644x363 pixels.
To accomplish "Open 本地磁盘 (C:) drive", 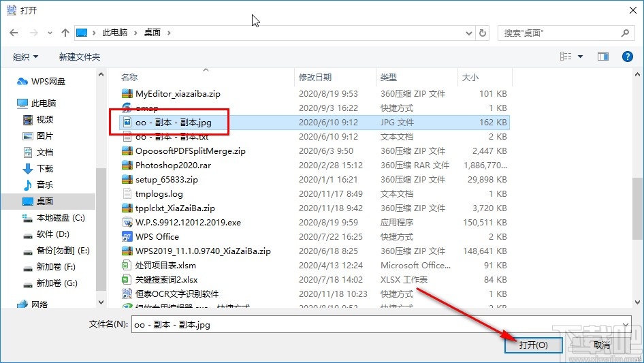I will tap(54, 218).
